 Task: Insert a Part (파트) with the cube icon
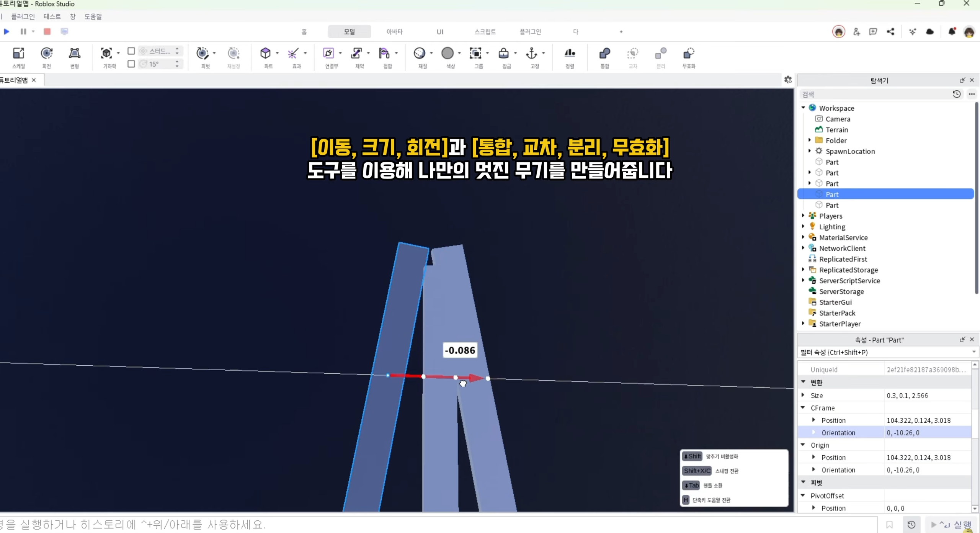coord(265,53)
